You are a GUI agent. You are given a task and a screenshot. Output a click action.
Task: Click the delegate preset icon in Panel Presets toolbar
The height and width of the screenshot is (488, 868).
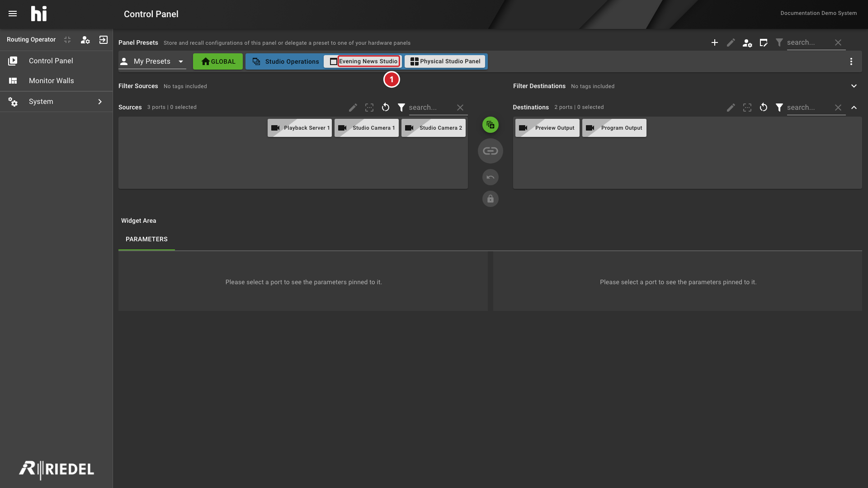click(764, 42)
